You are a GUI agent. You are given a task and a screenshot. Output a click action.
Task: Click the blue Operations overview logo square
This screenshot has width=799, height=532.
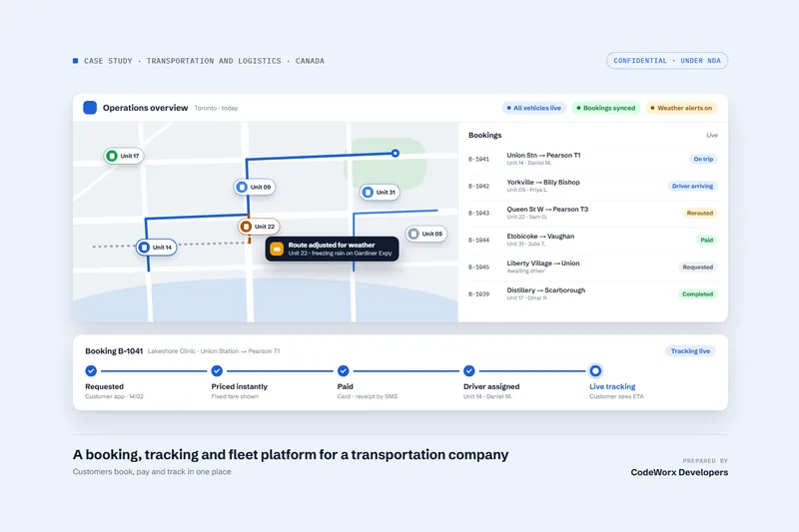click(x=90, y=108)
